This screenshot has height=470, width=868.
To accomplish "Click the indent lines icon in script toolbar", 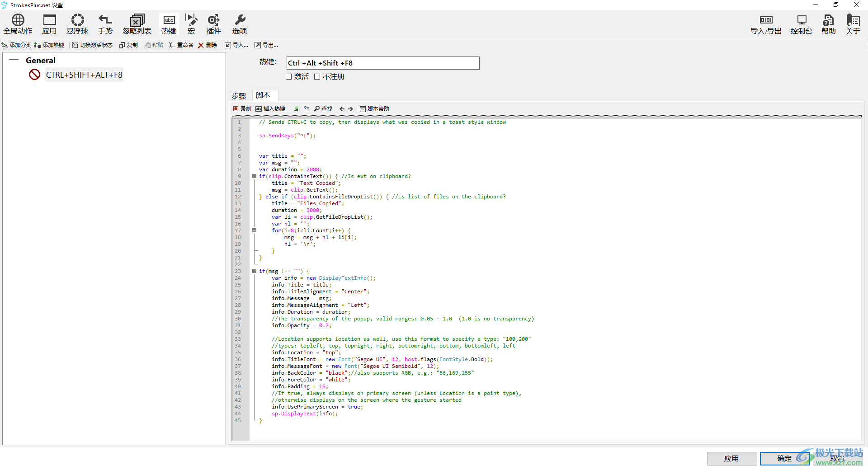I will pyautogui.click(x=296, y=109).
